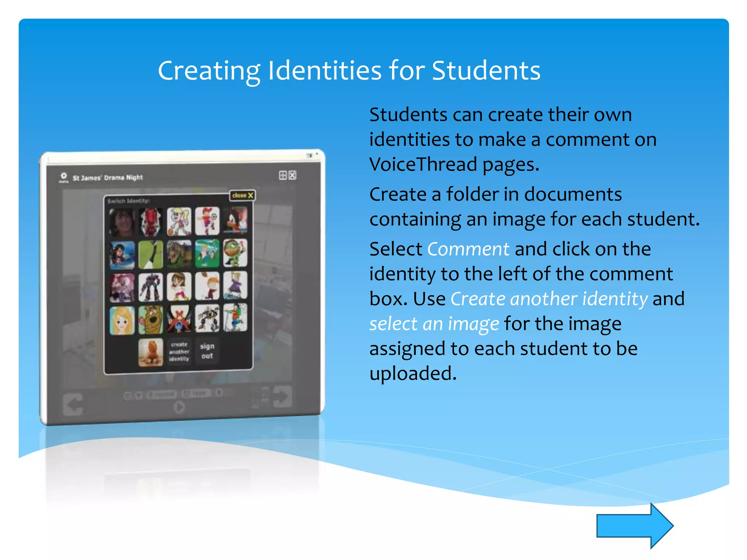This screenshot has width=747, height=560.
Task: Click the X icon in VoiceThread header
Action: point(292,175)
